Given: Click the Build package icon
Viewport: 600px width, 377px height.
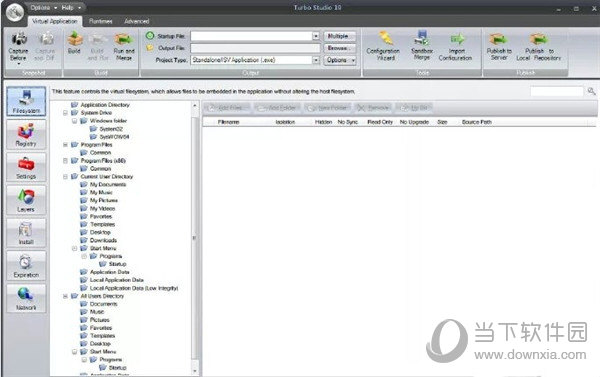Looking at the screenshot, I should pos(74,39).
